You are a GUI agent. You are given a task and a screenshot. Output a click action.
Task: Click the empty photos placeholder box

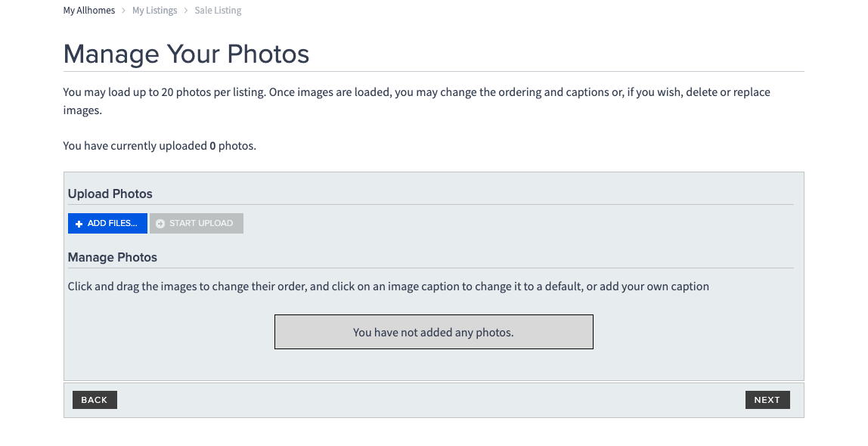pyautogui.click(x=433, y=331)
